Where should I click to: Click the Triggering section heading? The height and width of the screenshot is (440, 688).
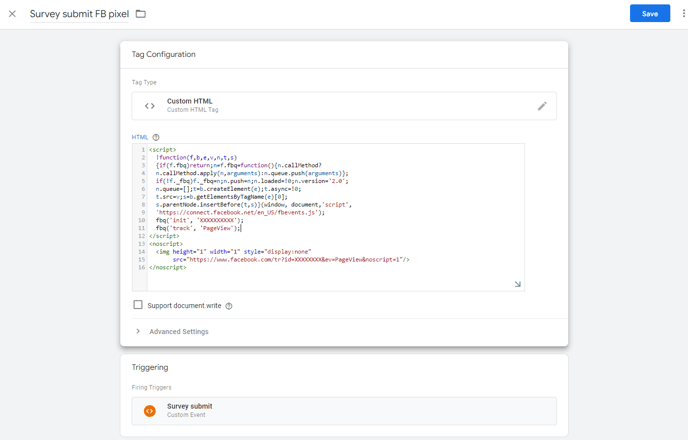tap(150, 367)
